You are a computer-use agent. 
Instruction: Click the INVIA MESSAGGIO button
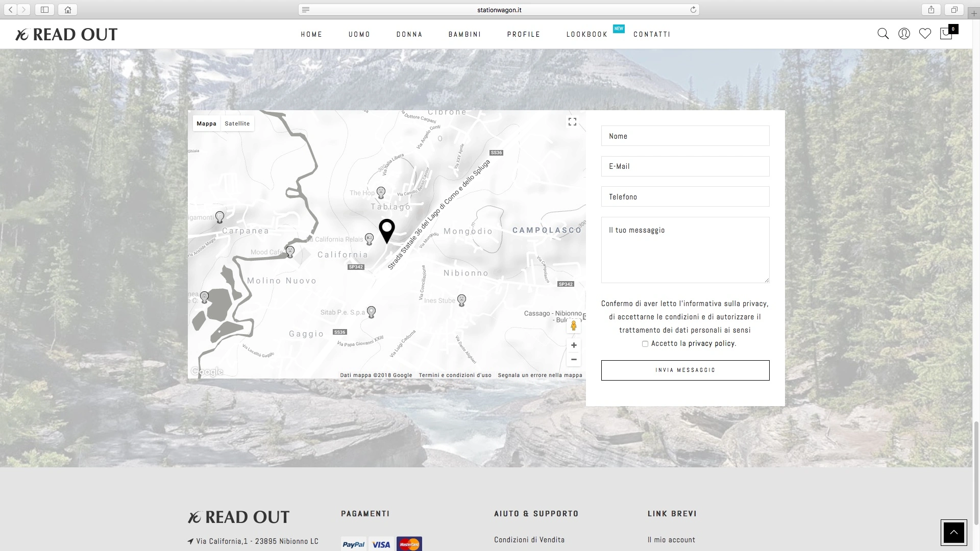tap(685, 370)
